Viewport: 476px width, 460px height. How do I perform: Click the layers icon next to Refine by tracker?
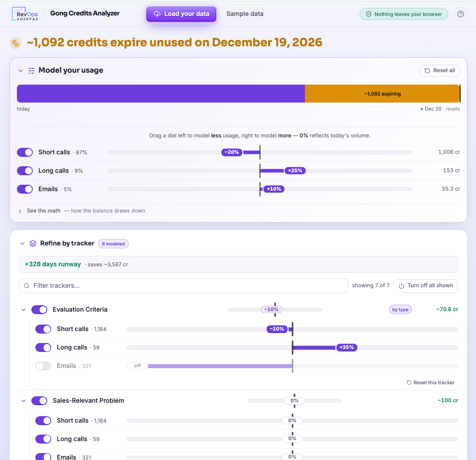tap(33, 243)
